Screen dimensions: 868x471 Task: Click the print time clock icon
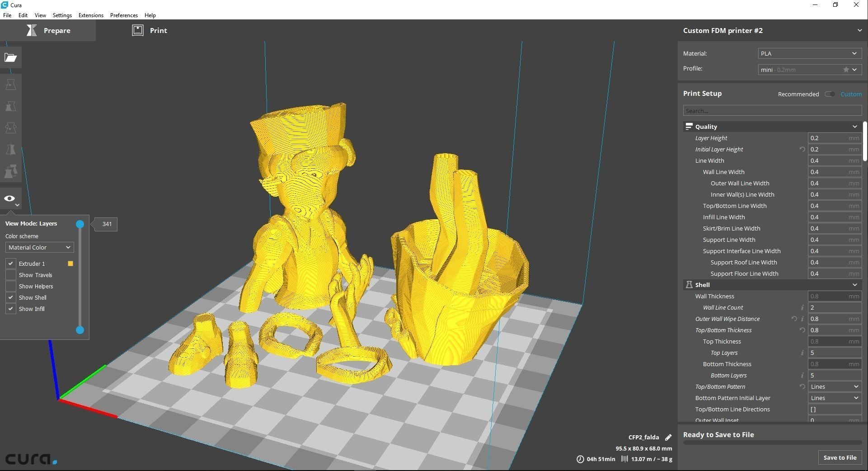580,459
